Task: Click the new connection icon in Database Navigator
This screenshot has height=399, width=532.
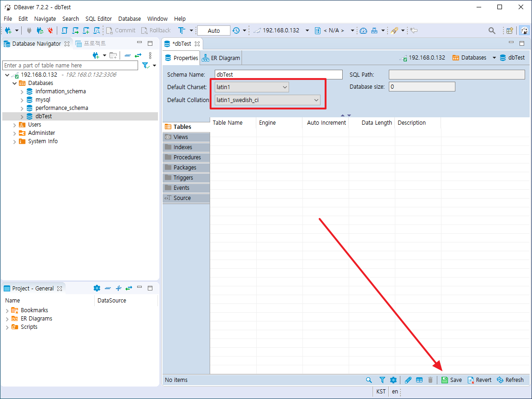Action: (x=96, y=55)
